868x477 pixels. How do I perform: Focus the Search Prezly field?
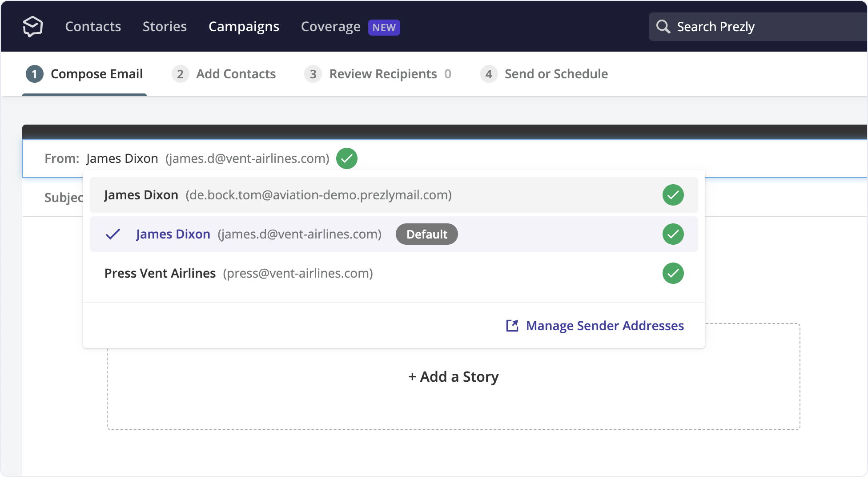point(758,27)
